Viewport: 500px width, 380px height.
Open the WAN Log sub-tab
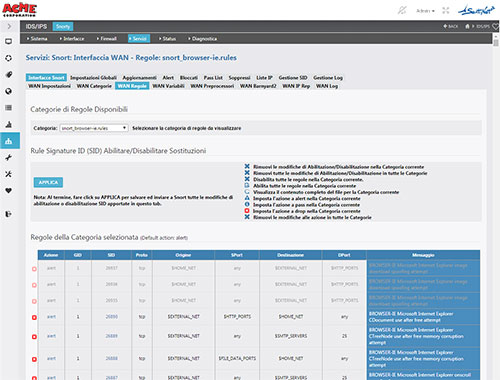(327, 86)
